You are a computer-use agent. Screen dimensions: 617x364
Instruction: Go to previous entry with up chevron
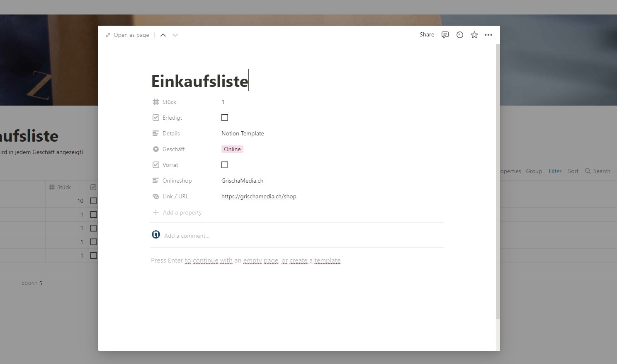(x=163, y=35)
